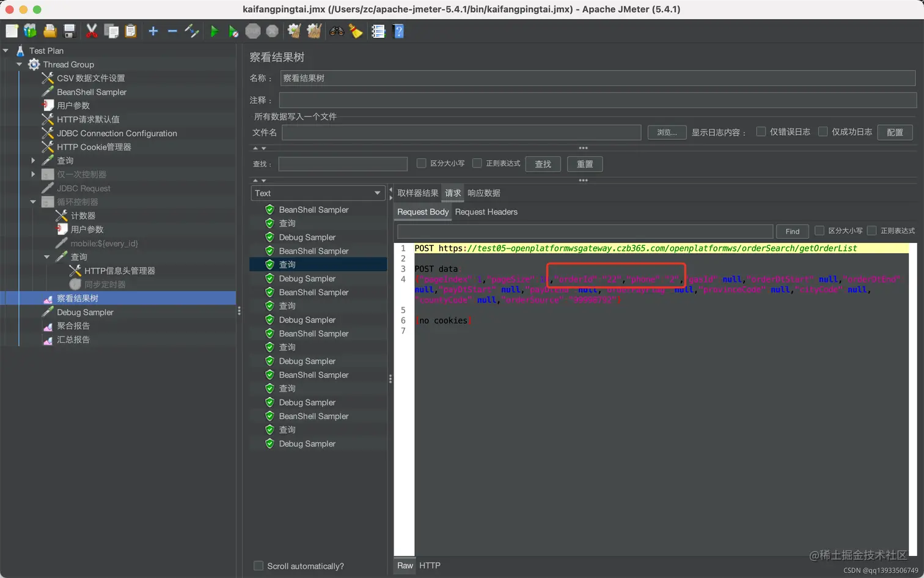
Task: Click Start no pauses icon
Action: tap(233, 31)
